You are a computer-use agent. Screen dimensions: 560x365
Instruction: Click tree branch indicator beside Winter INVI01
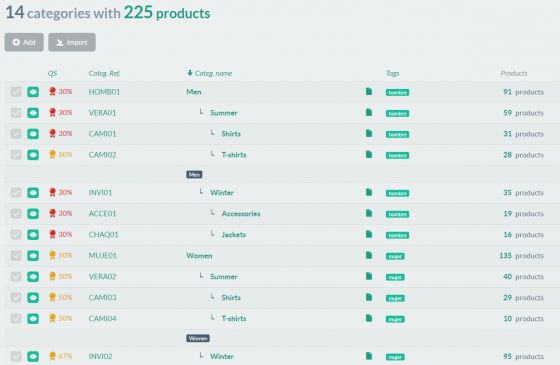(201, 192)
